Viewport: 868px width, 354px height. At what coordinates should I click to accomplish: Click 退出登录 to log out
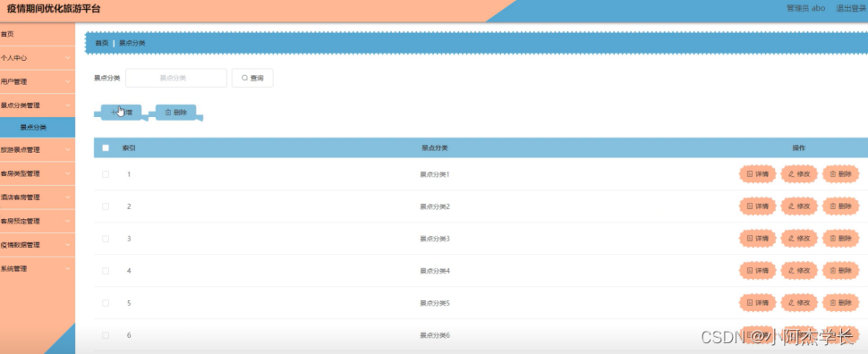(851, 8)
